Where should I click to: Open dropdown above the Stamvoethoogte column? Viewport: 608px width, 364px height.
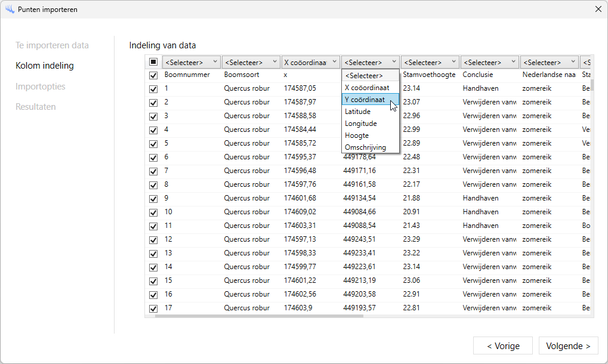point(430,62)
